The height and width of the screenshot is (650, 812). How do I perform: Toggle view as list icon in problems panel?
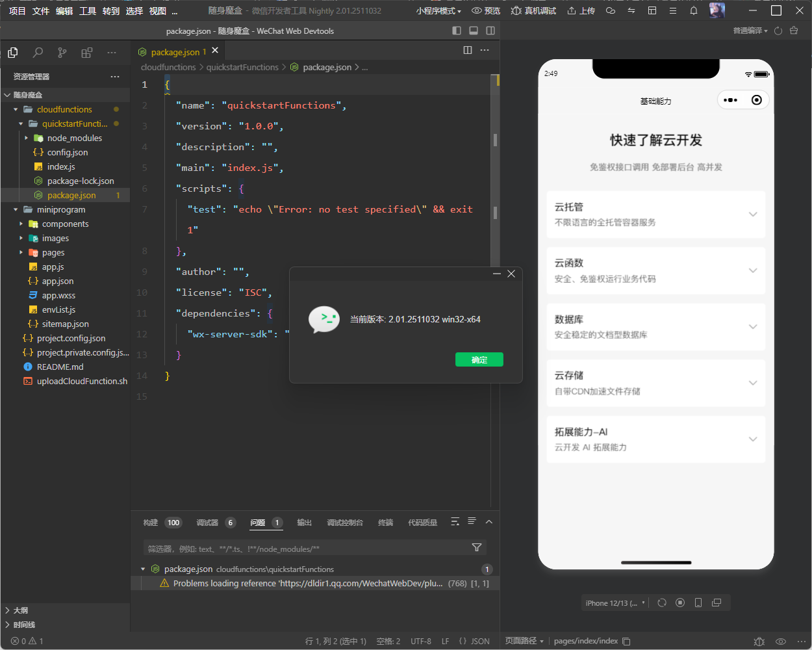(x=472, y=521)
